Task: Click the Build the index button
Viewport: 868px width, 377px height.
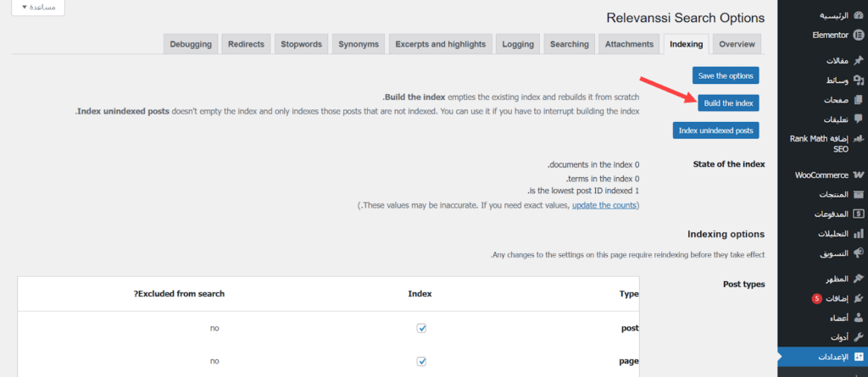Action: click(728, 103)
